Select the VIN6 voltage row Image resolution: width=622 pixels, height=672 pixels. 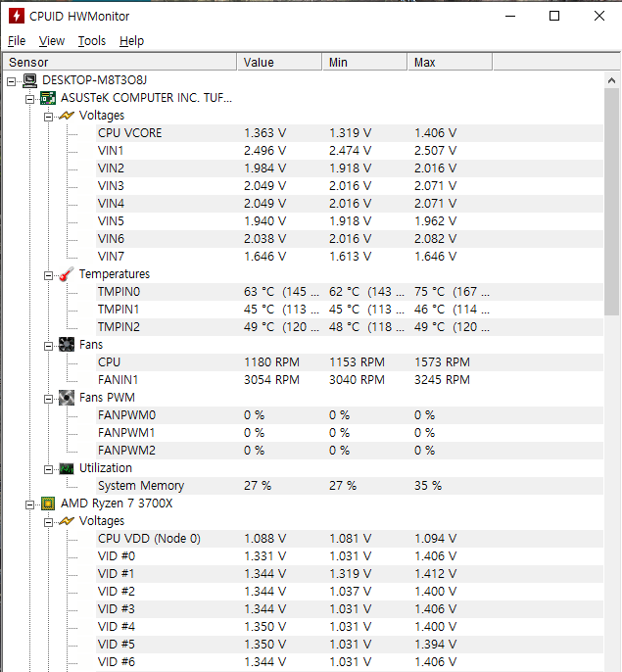point(350,238)
